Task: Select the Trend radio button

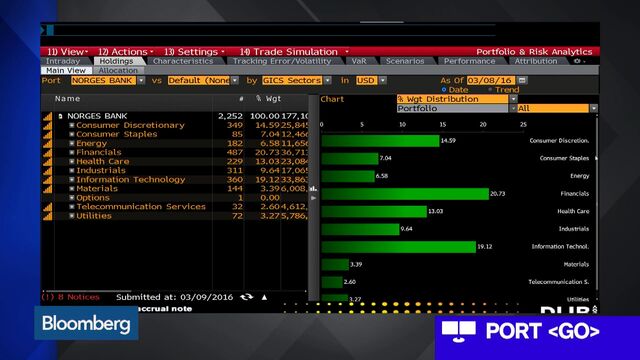Action: (x=490, y=89)
